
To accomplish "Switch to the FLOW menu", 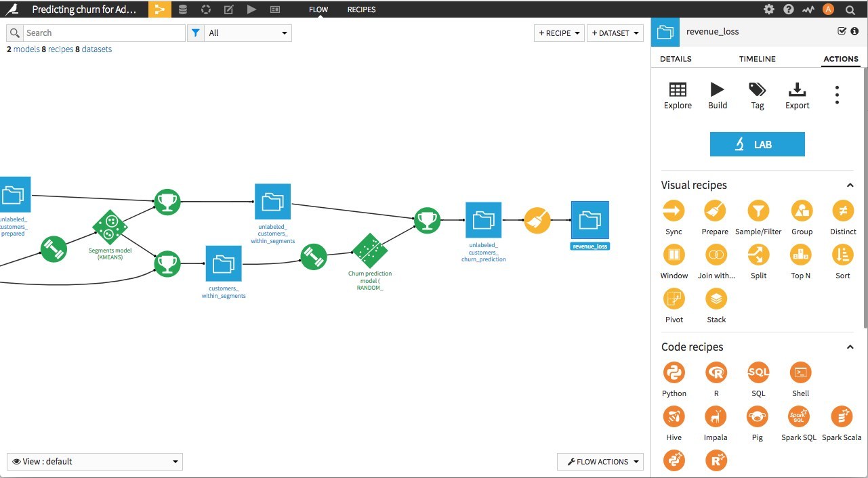I will tap(318, 9).
